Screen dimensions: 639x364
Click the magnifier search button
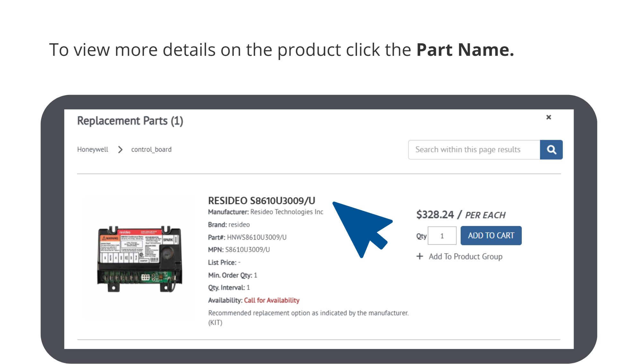551,150
